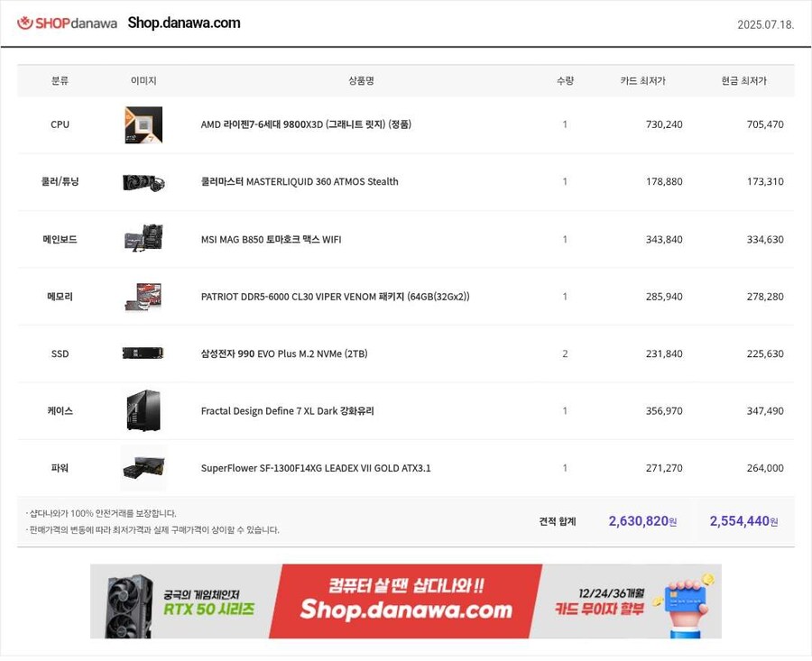Open AMD 라이젠7 9800X3D product name link
The height and width of the screenshot is (661, 812).
pyautogui.click(x=306, y=124)
